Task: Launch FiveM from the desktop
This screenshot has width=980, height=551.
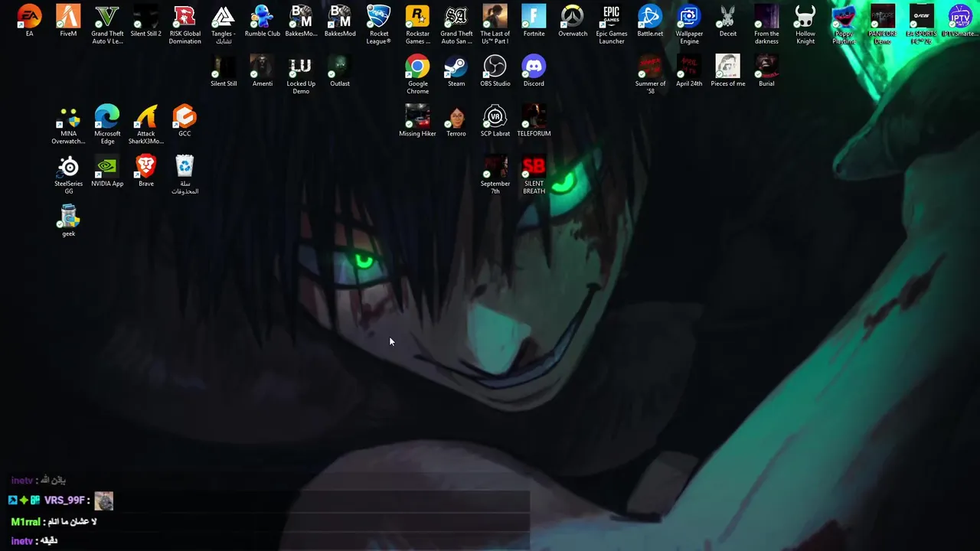Action: (68, 17)
